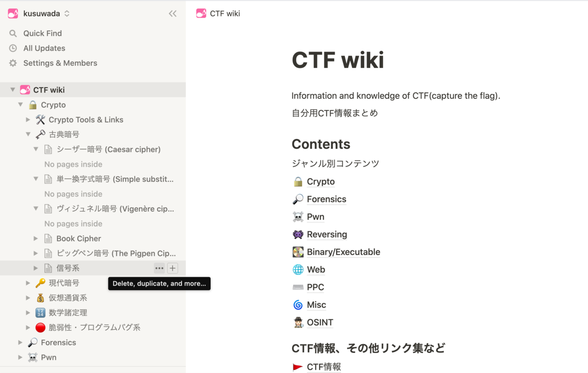Click the Misc cyclone icon in Contents
This screenshot has height=373, width=588.
click(298, 305)
